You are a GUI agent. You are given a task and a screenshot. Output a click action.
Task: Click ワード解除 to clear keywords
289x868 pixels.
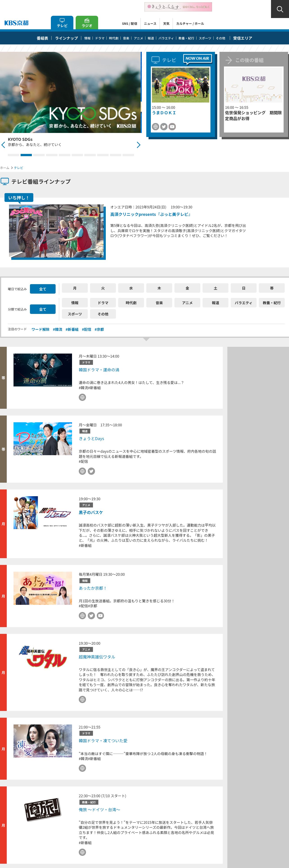[40, 329]
